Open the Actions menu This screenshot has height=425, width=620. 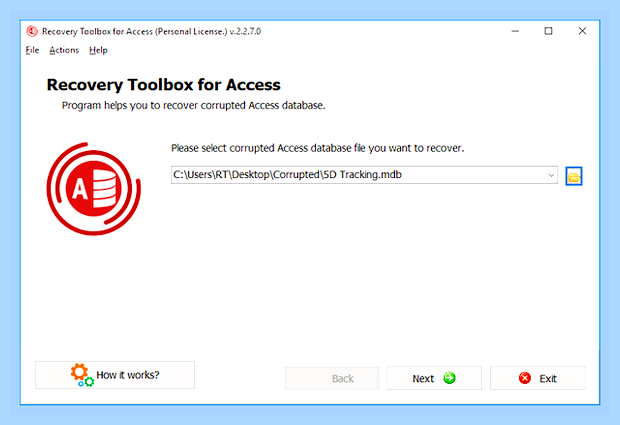64,50
